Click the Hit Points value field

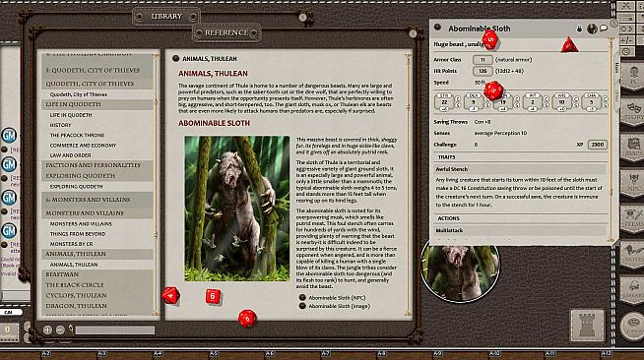[x=483, y=71]
